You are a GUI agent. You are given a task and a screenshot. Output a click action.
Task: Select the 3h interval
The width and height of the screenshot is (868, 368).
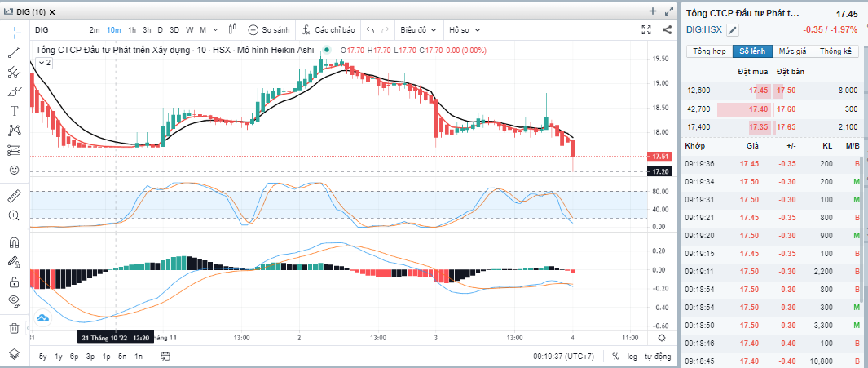(x=147, y=30)
